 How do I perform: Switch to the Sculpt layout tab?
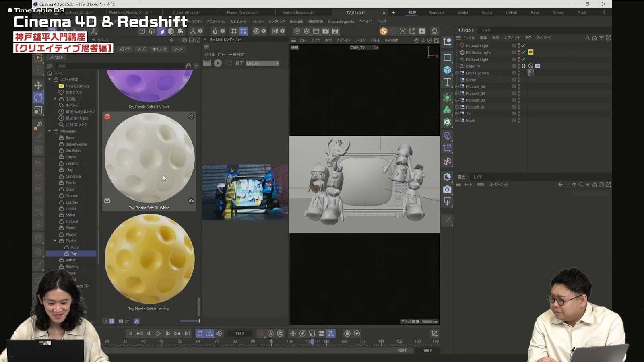click(x=487, y=13)
